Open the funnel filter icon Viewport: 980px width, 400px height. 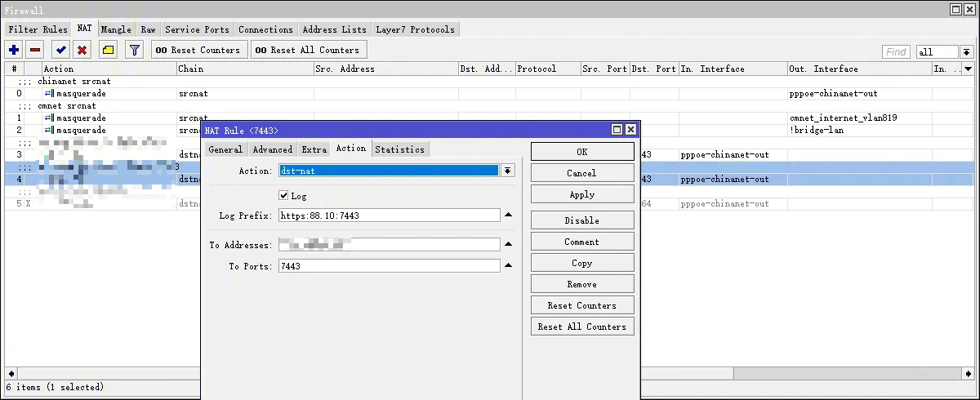[135, 50]
